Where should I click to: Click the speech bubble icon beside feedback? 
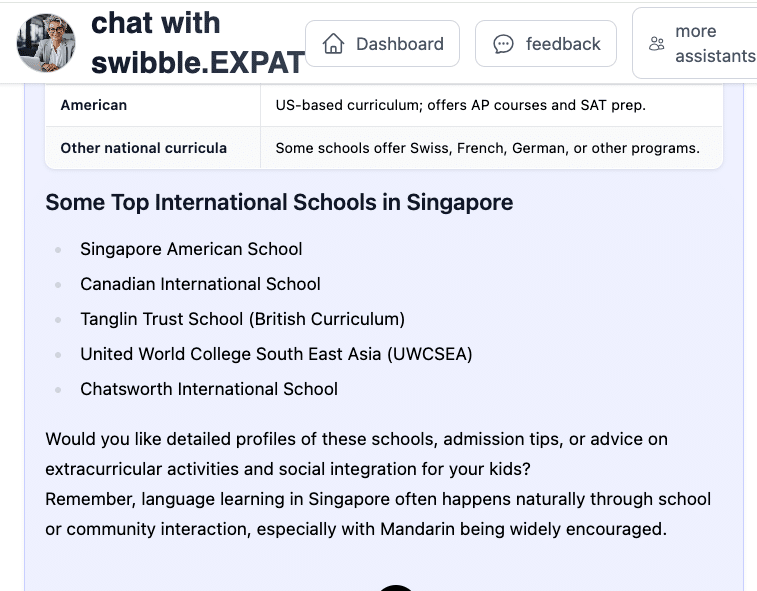[x=504, y=44]
